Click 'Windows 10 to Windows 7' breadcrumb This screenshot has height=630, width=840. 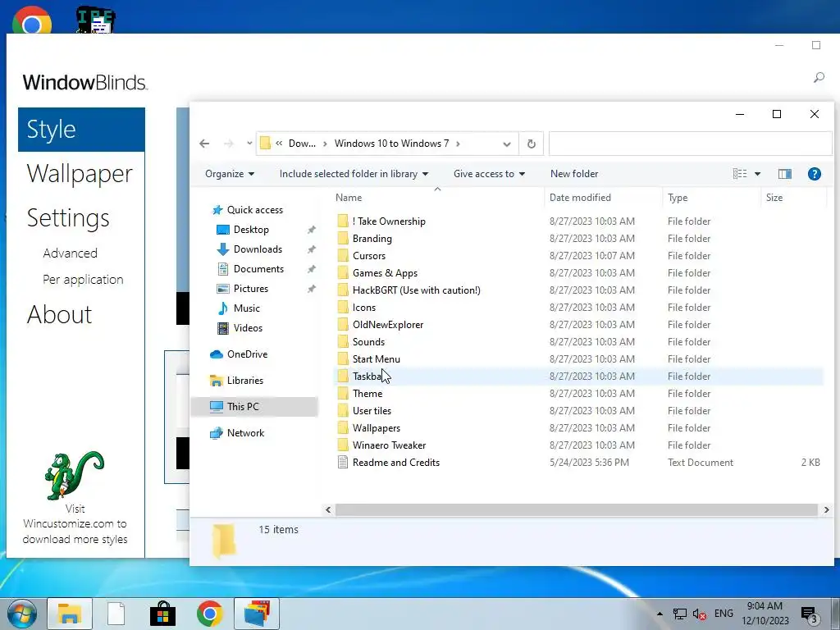click(391, 144)
